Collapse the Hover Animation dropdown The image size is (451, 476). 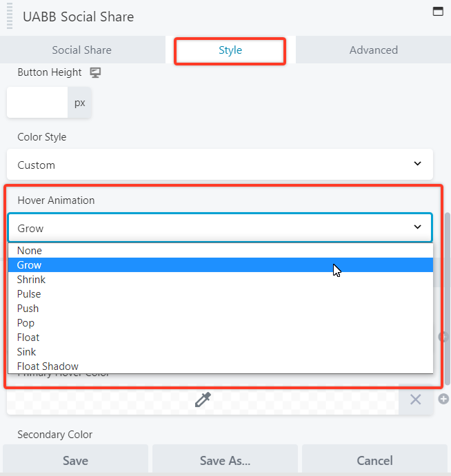[x=220, y=228]
